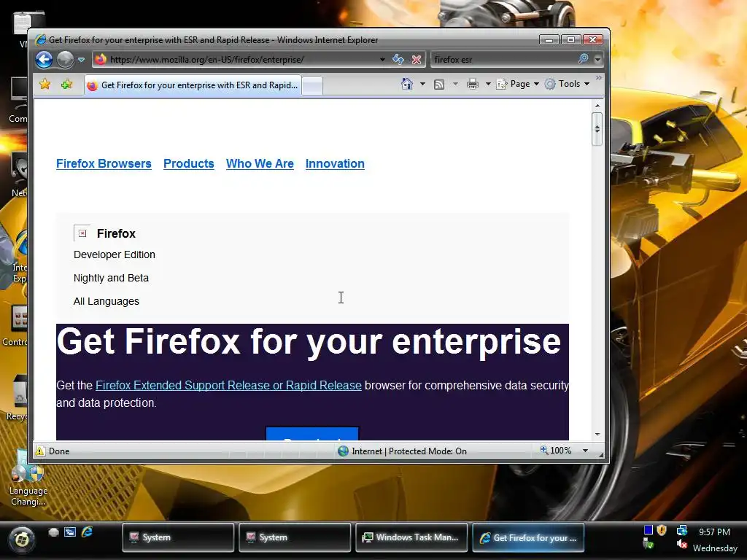Switch to Windows Task Manager taskbar button

(x=411, y=537)
